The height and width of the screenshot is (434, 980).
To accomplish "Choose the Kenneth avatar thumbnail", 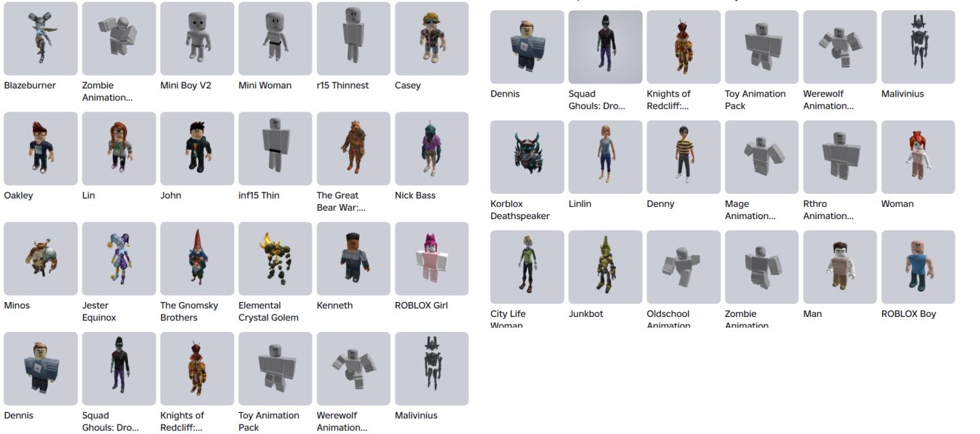I will click(354, 258).
